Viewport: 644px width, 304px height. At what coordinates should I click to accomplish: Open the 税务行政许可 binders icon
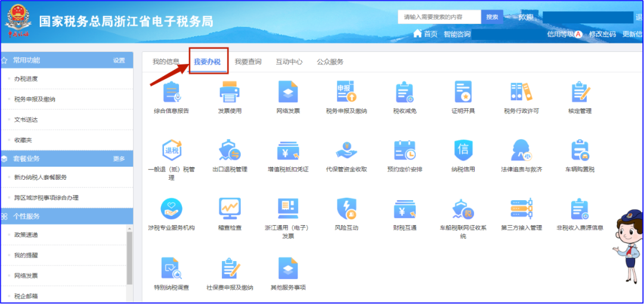click(521, 92)
